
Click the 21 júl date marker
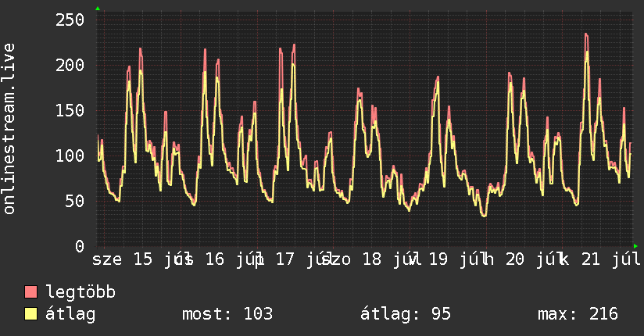coord(610,259)
